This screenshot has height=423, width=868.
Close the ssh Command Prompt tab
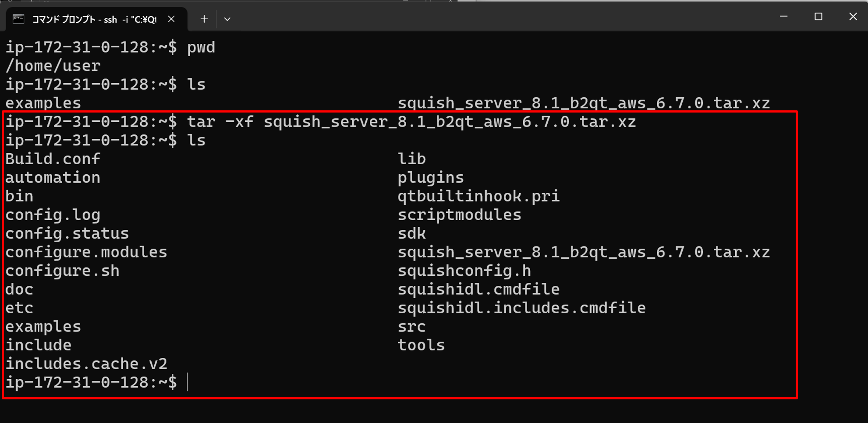pyautogui.click(x=171, y=19)
